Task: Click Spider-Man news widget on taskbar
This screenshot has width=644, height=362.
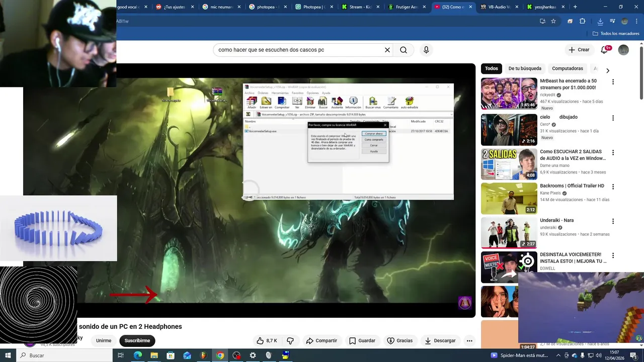Action: (520, 355)
